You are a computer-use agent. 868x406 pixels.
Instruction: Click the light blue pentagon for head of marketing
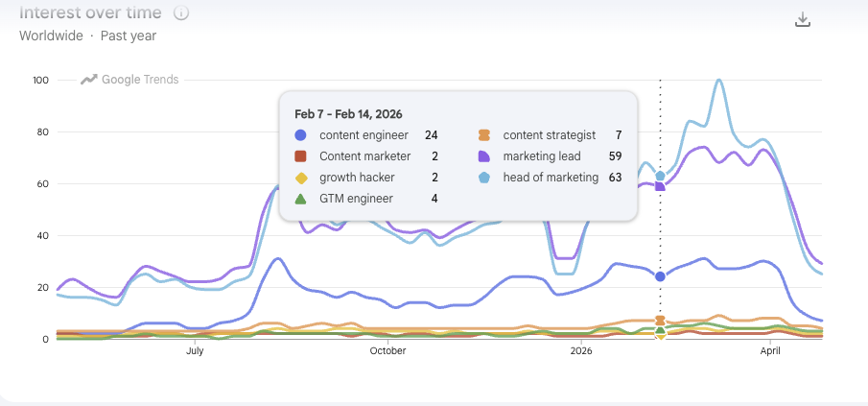click(x=484, y=178)
